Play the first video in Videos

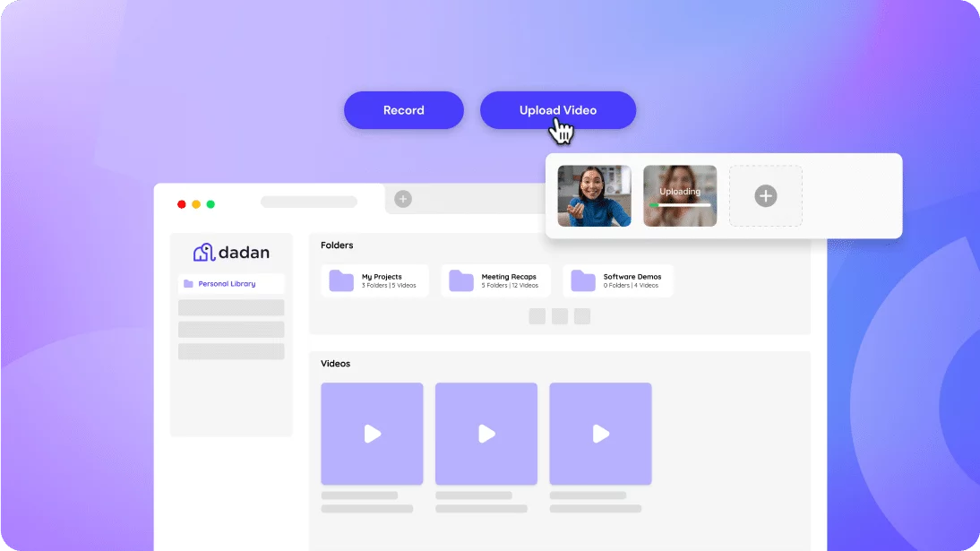[x=372, y=434]
